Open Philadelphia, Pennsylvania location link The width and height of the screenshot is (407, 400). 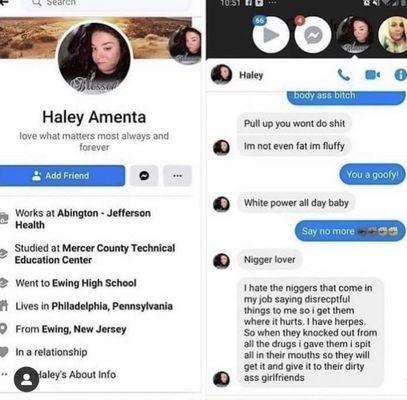pos(112,306)
